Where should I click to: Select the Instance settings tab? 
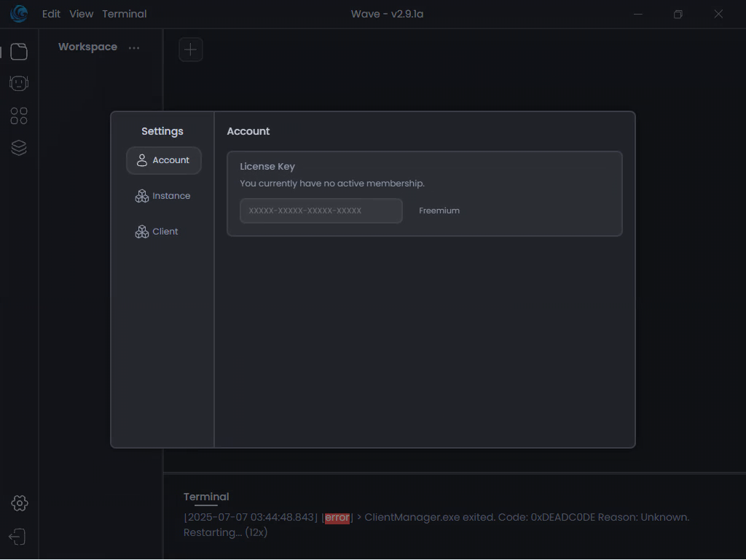[x=164, y=196]
